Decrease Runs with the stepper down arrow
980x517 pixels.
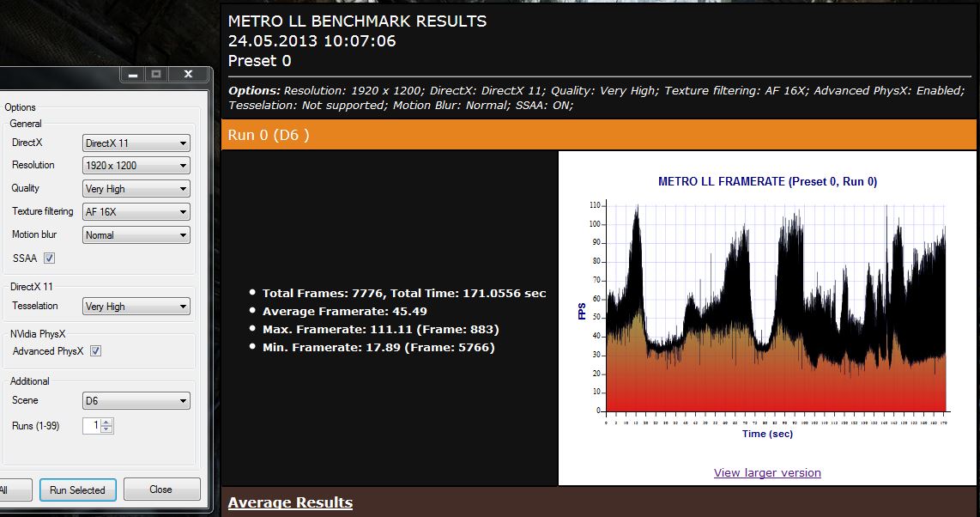[107, 429]
